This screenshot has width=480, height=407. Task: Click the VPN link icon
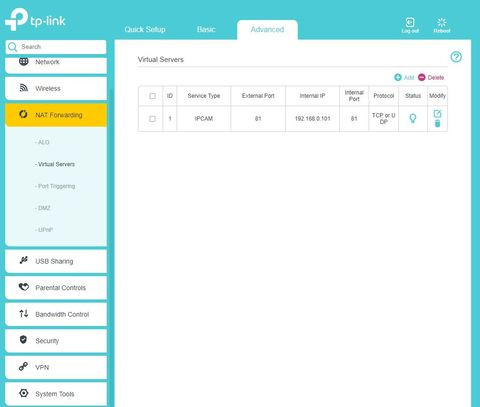[x=23, y=366]
